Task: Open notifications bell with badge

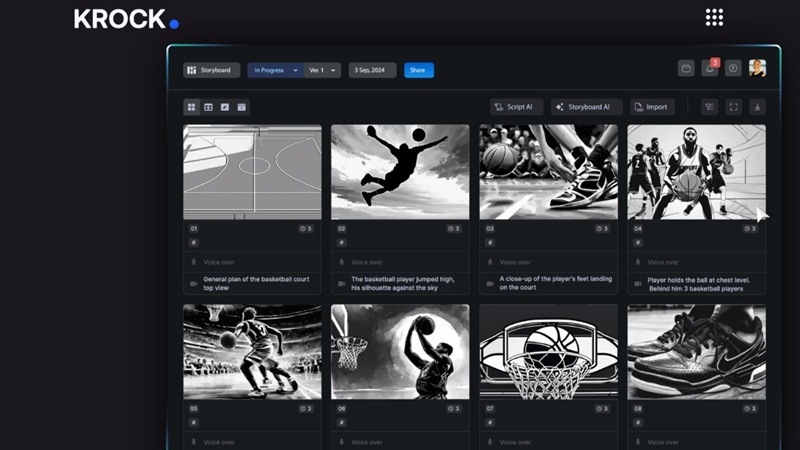Action: (x=710, y=68)
